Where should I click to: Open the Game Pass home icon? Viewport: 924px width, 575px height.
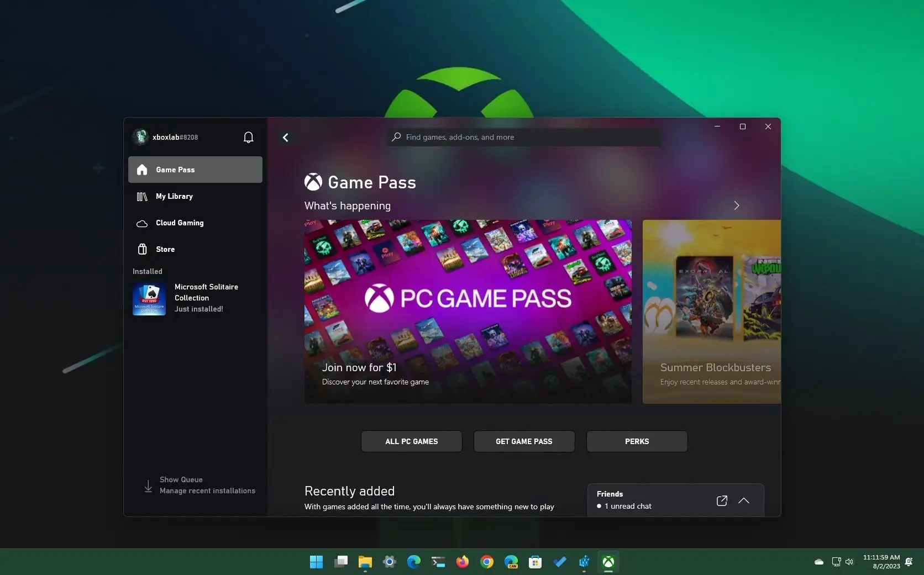[x=142, y=170]
